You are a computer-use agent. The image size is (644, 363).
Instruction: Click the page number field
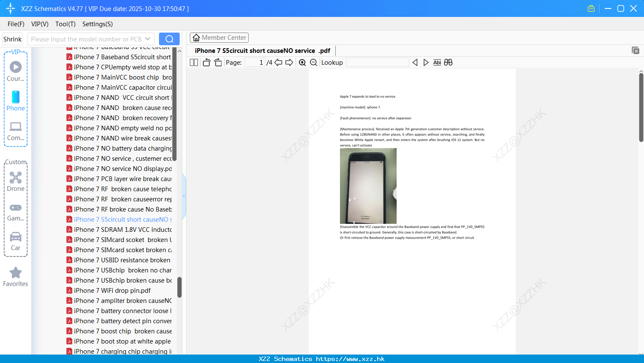[255, 63]
